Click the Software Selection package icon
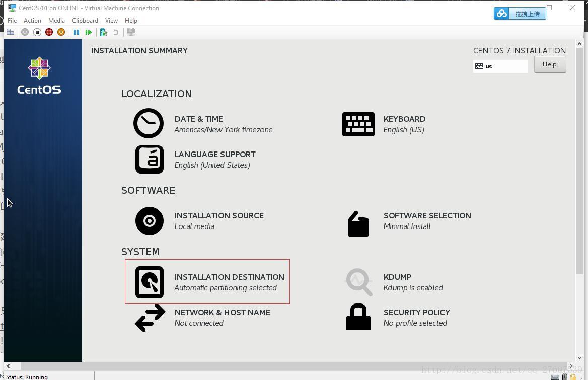The height and width of the screenshot is (380, 588). point(358,224)
